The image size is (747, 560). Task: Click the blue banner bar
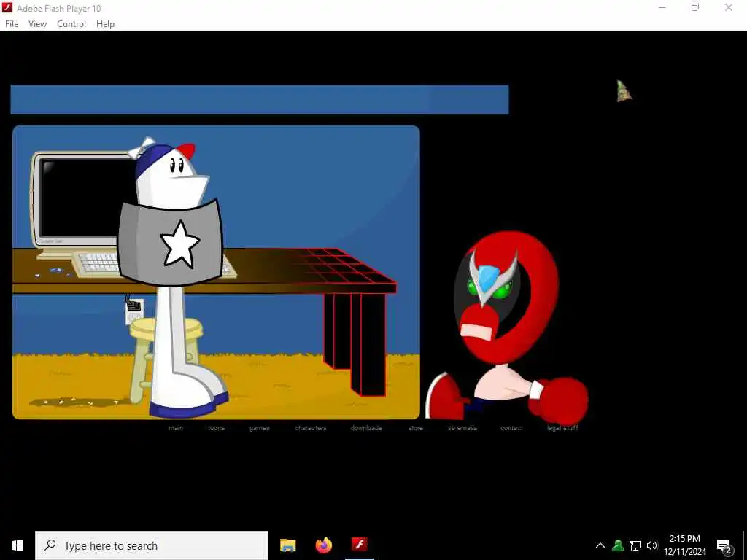tap(260, 99)
